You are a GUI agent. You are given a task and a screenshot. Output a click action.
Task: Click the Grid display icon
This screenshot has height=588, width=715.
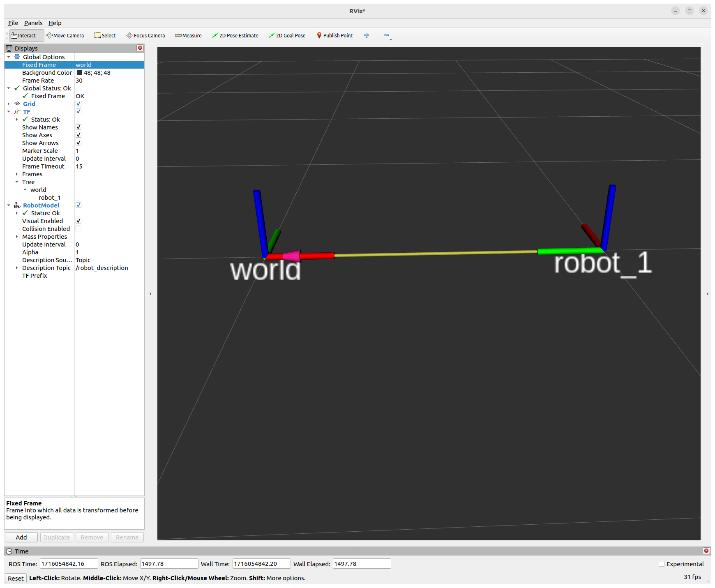pos(17,104)
